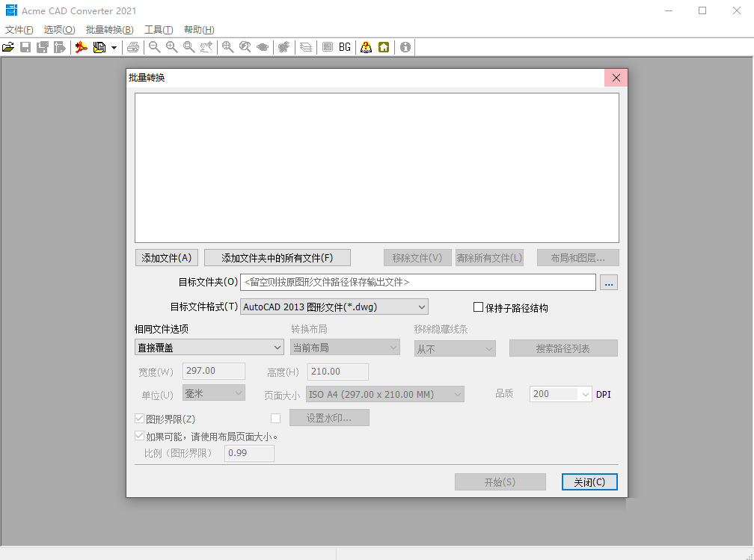Open the 单位 毫米 dropdown
Screen dimensions: 754x560
click(214, 393)
